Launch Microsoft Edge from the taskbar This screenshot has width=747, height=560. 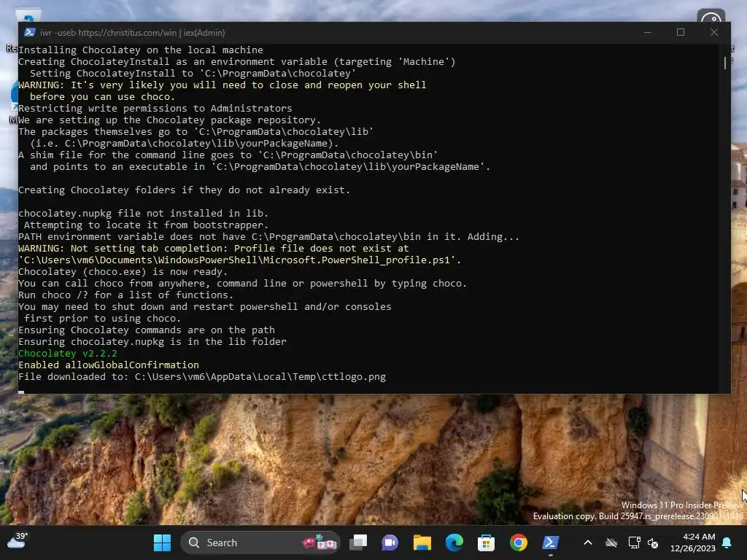pyautogui.click(x=454, y=542)
